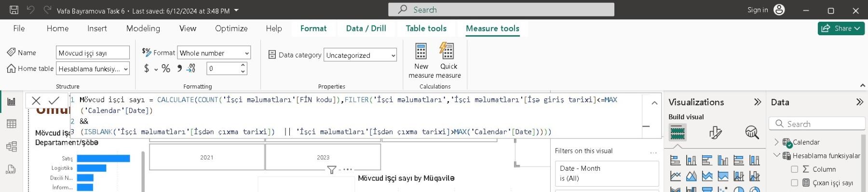
Task: Open the Data category Uncategorized dropdown
Action: point(360,55)
